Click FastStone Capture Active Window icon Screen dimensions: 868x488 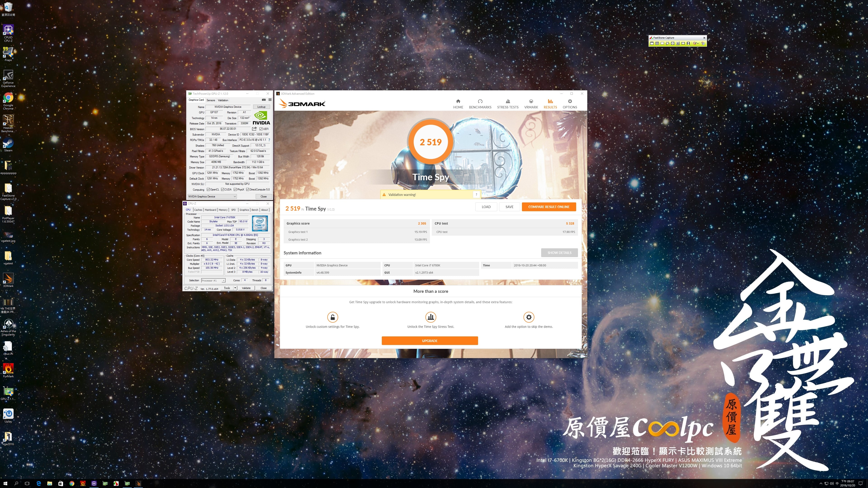(652, 43)
